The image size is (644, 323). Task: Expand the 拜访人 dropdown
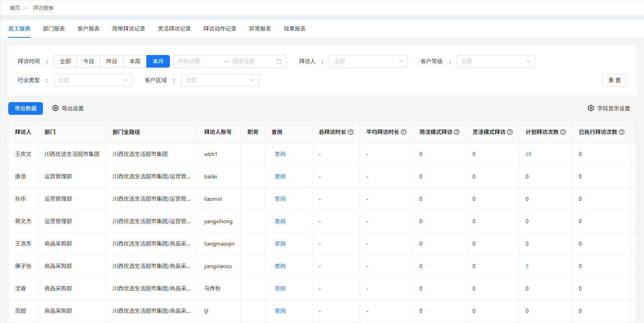(x=368, y=61)
